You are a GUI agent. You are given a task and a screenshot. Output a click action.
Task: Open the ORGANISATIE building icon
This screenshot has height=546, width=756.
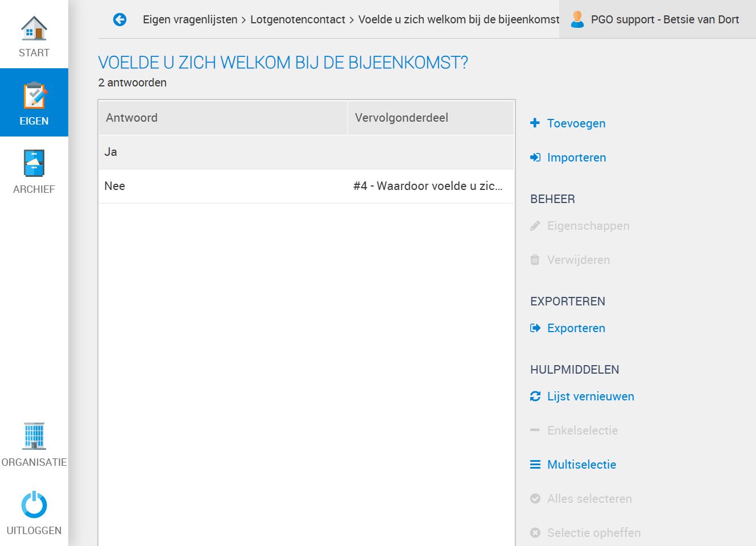coord(34,436)
